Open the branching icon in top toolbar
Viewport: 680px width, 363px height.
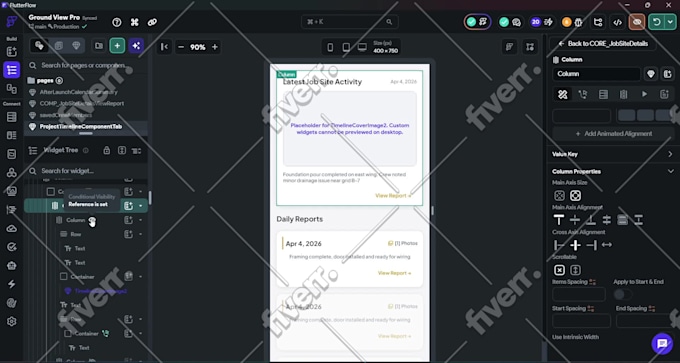click(x=598, y=22)
